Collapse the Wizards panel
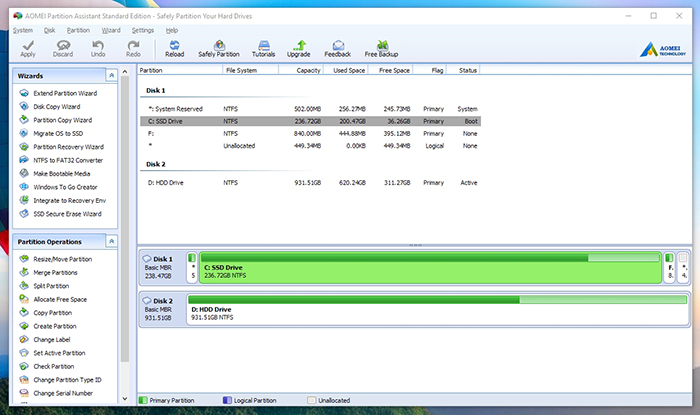The height and width of the screenshot is (415, 700). pos(112,75)
